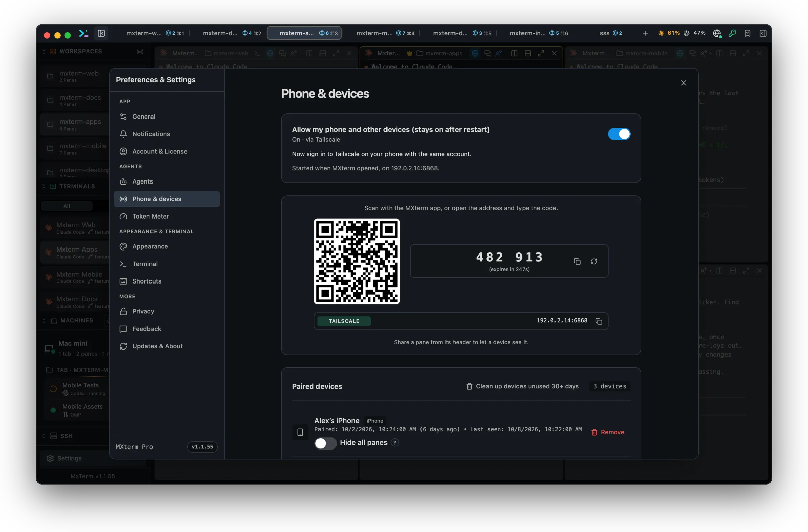The width and height of the screenshot is (808, 532).
Task: Open General settings
Action: (167, 117)
